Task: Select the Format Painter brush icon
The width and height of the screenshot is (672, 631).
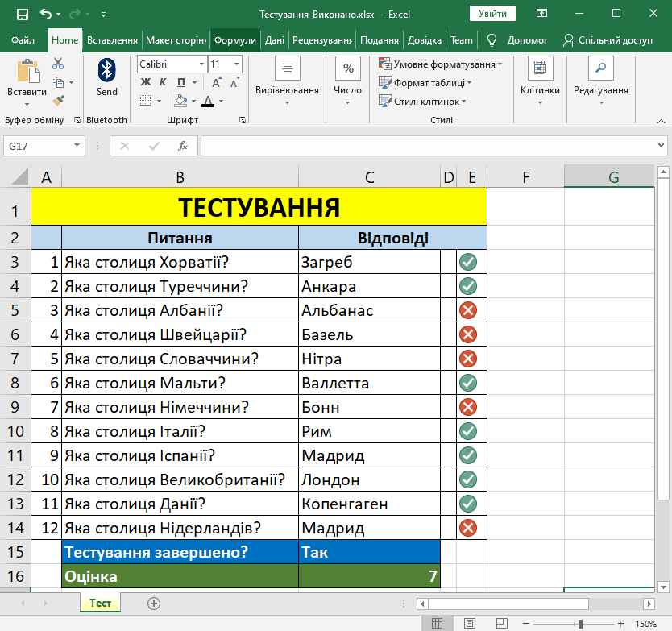Action: [58, 100]
